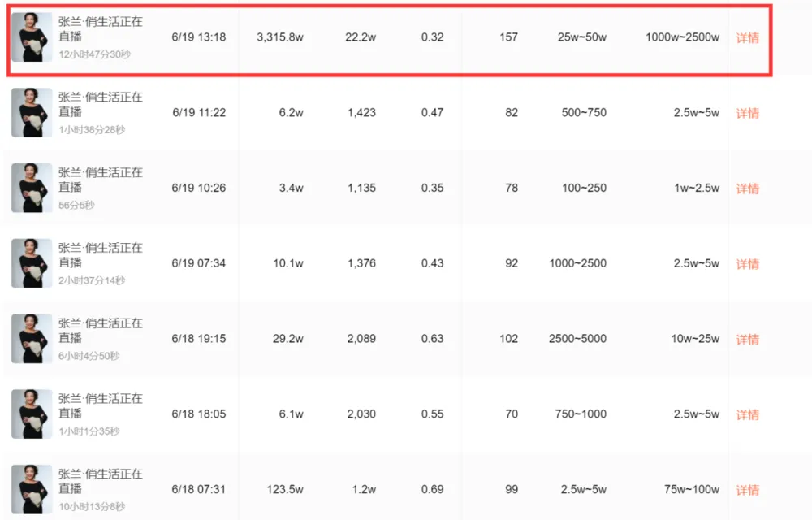
Task: Click 详情 in the 6/19 07:34 row
Action: tap(747, 264)
